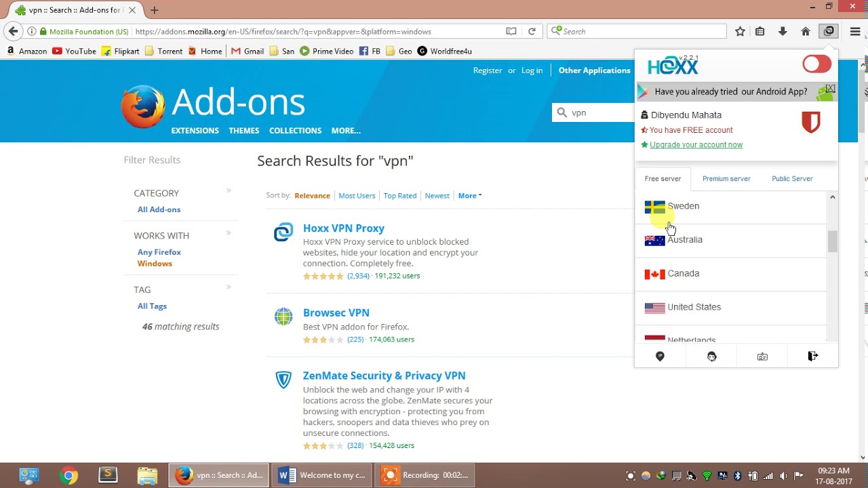The image size is (868, 488).
Task: Collapse the Tag filter section
Action: pos(229,287)
